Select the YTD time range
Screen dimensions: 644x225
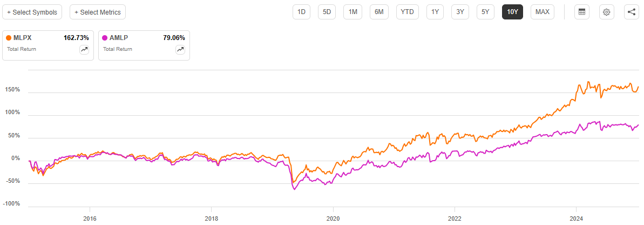pyautogui.click(x=408, y=12)
